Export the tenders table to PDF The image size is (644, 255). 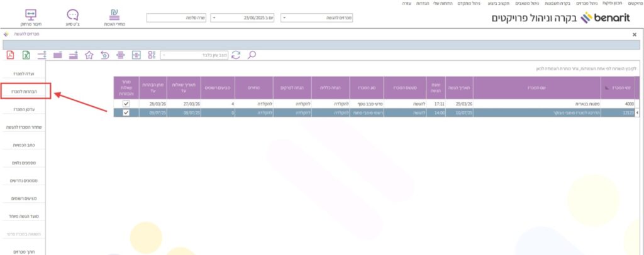(x=11, y=55)
